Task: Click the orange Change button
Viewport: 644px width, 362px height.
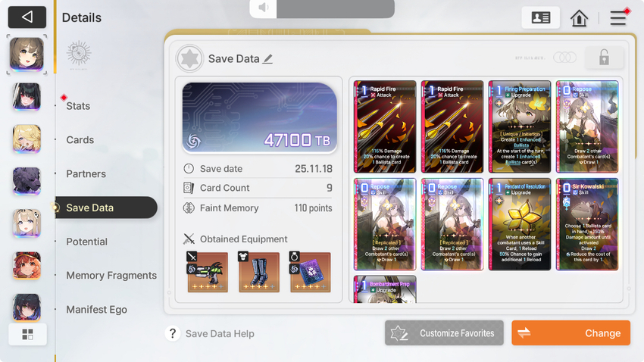Action: (x=571, y=333)
